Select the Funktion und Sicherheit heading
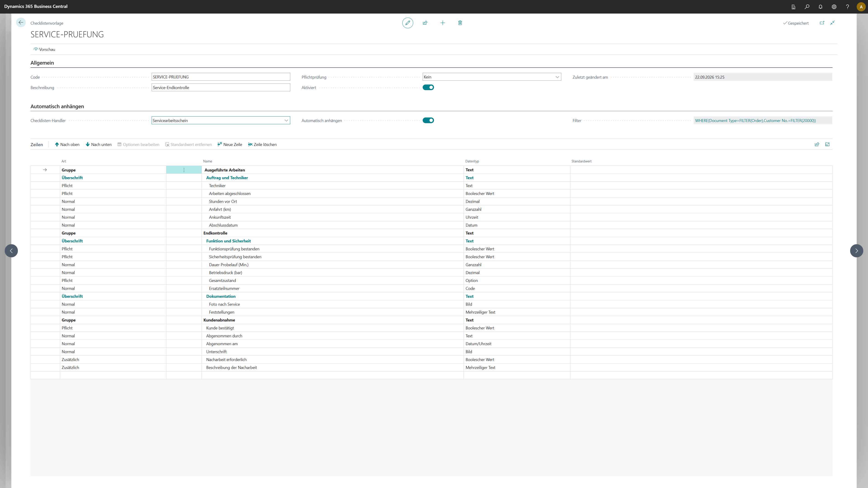 (229, 241)
